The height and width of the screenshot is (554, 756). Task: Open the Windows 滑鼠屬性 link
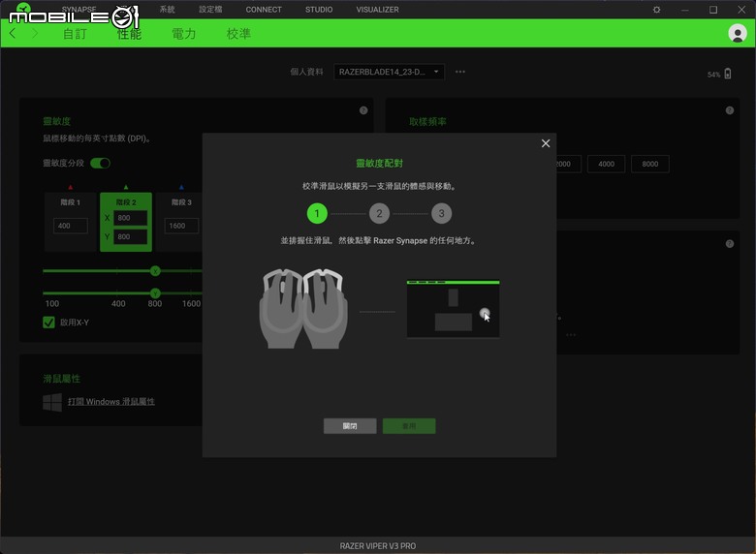tap(111, 401)
